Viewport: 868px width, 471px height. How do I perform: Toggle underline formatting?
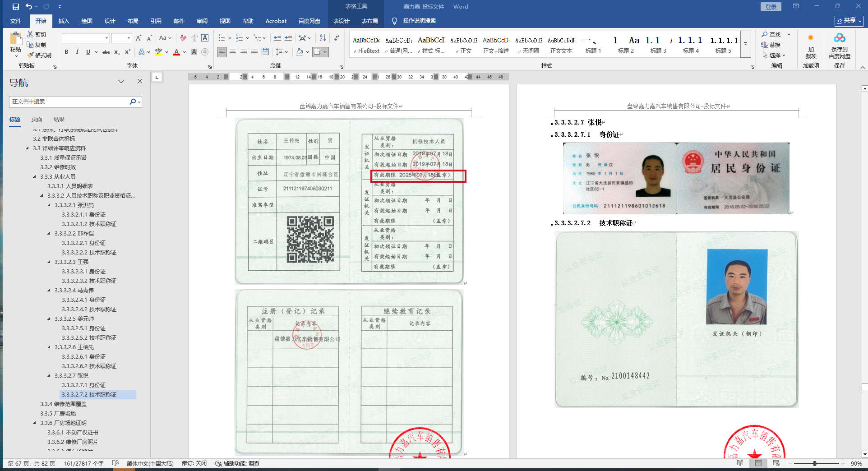click(88, 52)
